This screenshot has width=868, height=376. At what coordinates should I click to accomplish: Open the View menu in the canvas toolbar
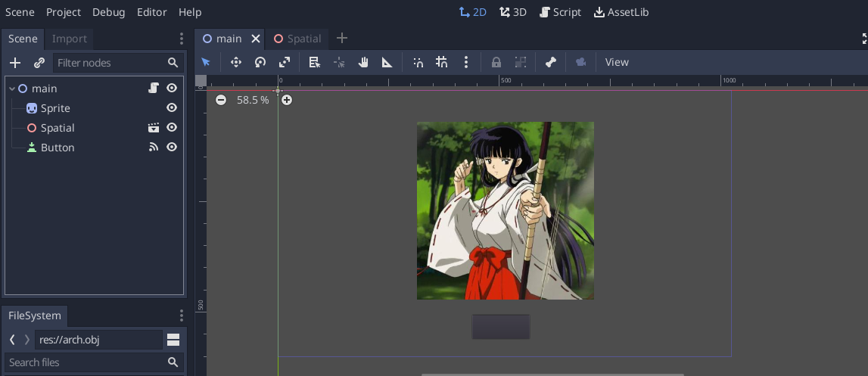[617, 62]
